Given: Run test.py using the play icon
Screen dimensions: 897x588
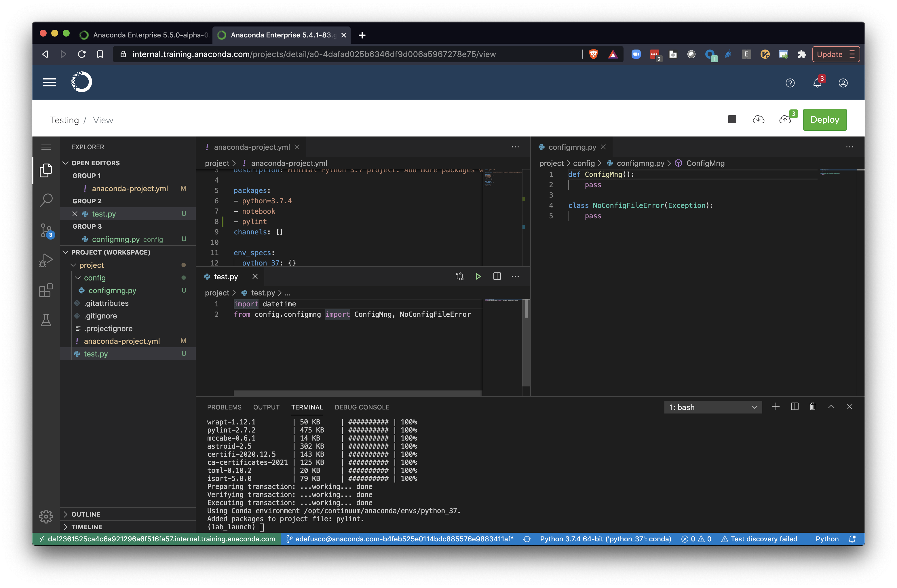Looking at the screenshot, I should click(478, 276).
